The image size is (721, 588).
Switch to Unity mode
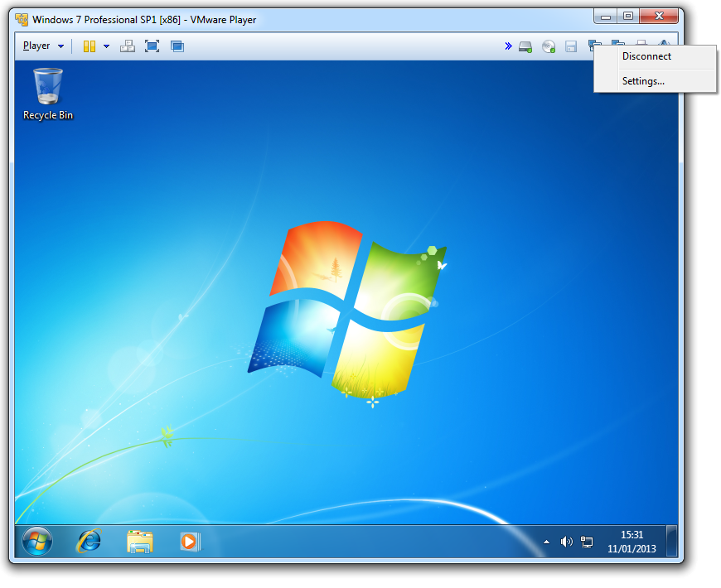(x=177, y=46)
